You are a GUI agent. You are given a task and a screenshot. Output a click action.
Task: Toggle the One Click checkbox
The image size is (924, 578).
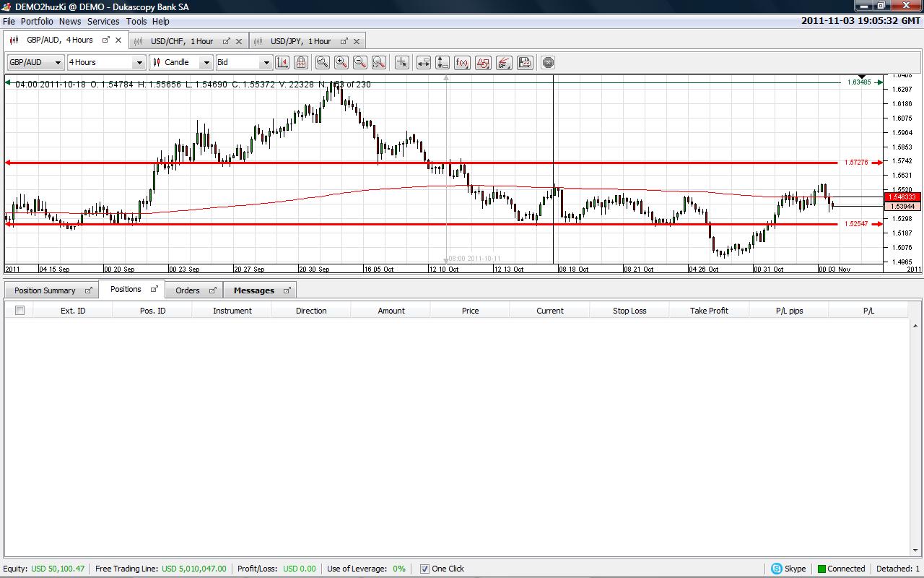point(424,569)
